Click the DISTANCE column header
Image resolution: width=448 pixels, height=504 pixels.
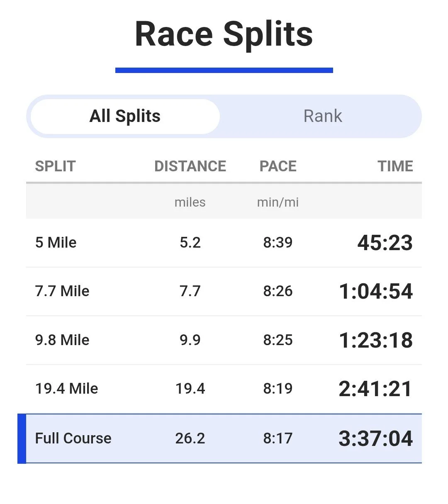click(190, 166)
